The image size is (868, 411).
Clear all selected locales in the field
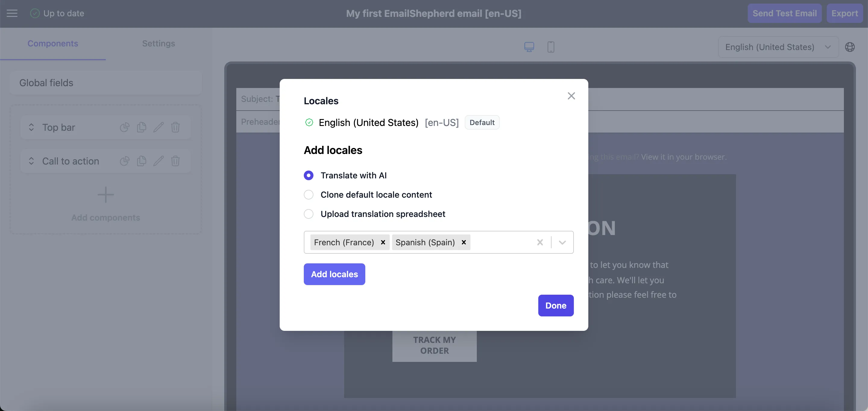click(540, 243)
